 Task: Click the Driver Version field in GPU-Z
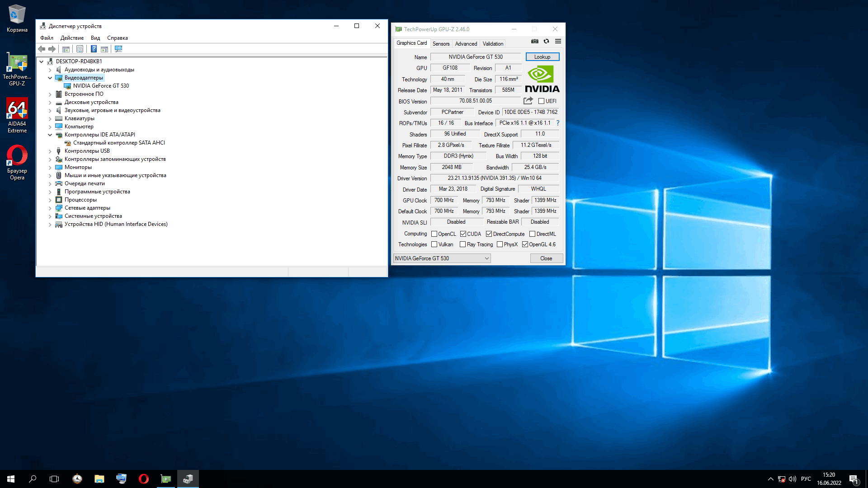[495, 178]
